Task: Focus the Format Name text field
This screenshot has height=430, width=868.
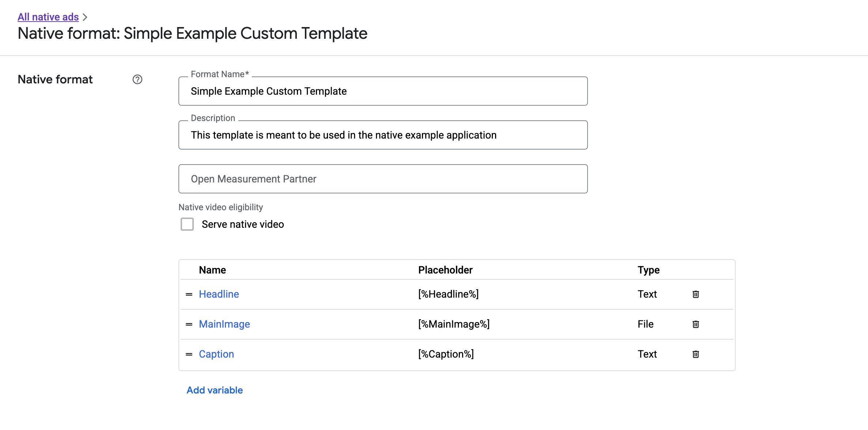Action: click(383, 91)
